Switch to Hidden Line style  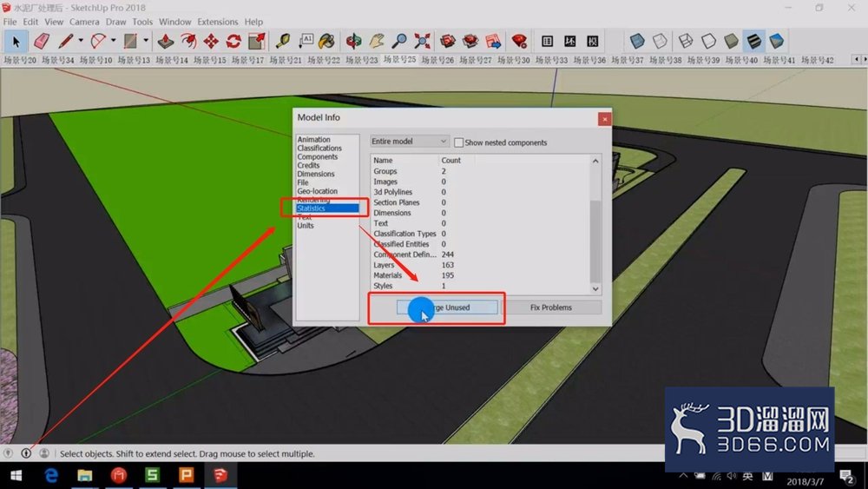(x=708, y=41)
